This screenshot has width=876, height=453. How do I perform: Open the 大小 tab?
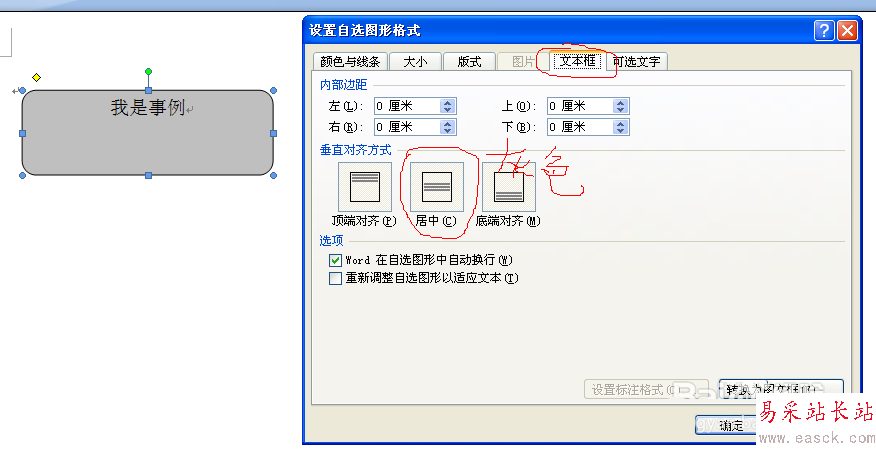pyautogui.click(x=415, y=61)
